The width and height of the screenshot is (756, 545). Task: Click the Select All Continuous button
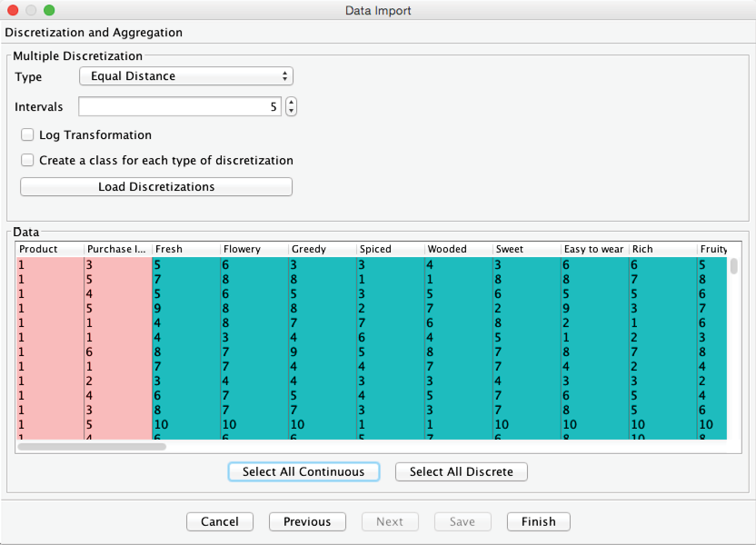tap(303, 472)
